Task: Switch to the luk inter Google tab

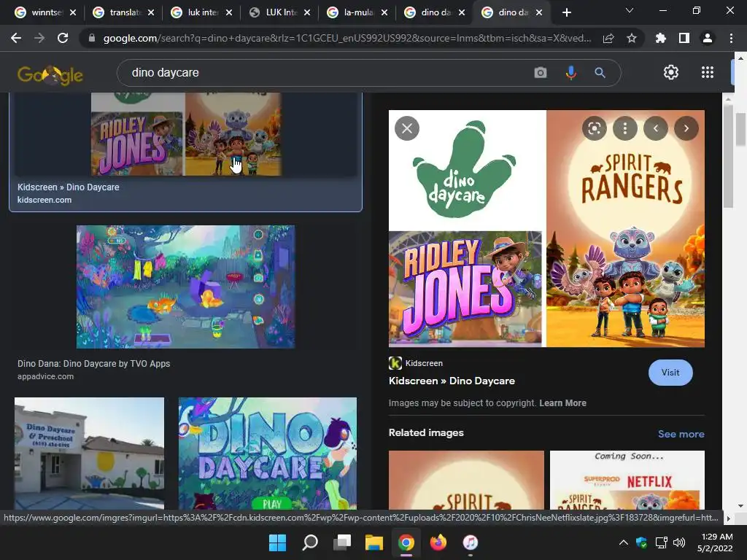Action: pyautogui.click(x=202, y=12)
